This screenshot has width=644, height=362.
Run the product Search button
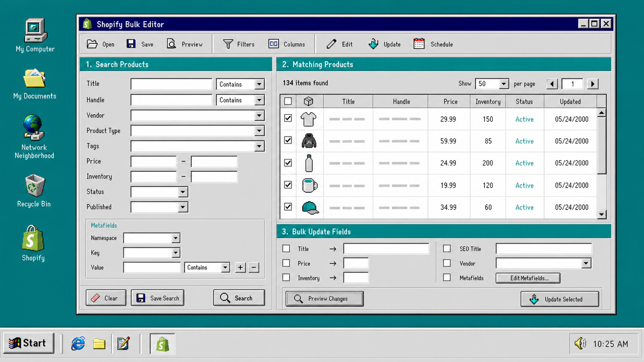pyautogui.click(x=239, y=298)
